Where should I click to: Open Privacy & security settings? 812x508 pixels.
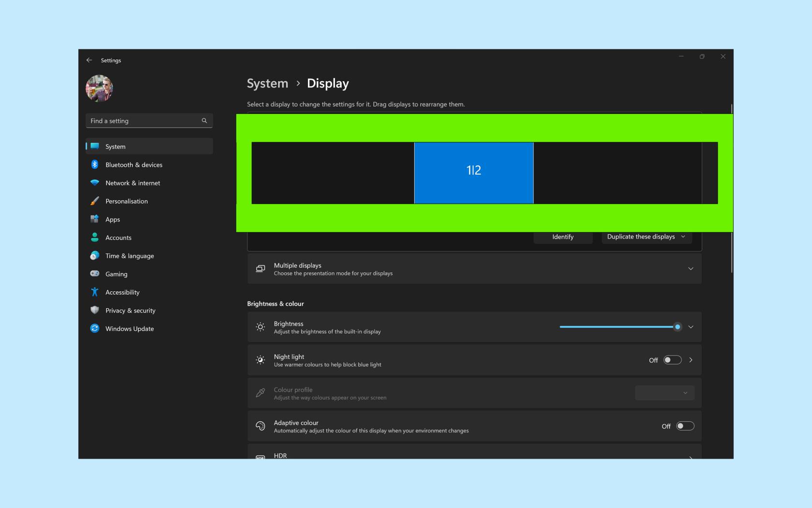[149, 310]
